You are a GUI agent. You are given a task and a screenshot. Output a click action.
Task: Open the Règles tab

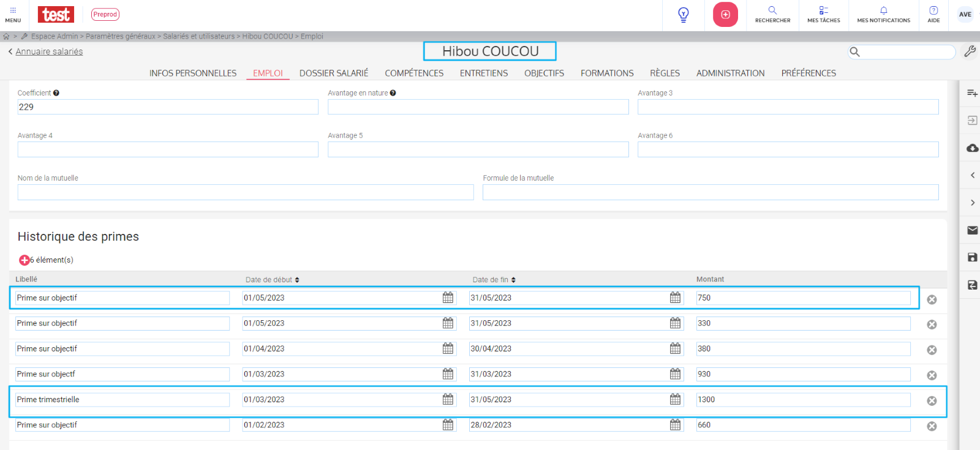click(665, 73)
